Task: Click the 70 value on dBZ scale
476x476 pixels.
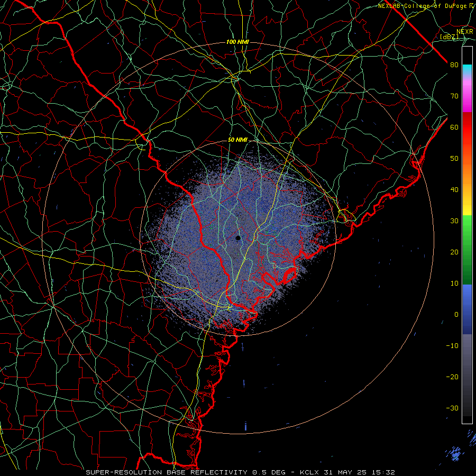Action: pos(454,96)
